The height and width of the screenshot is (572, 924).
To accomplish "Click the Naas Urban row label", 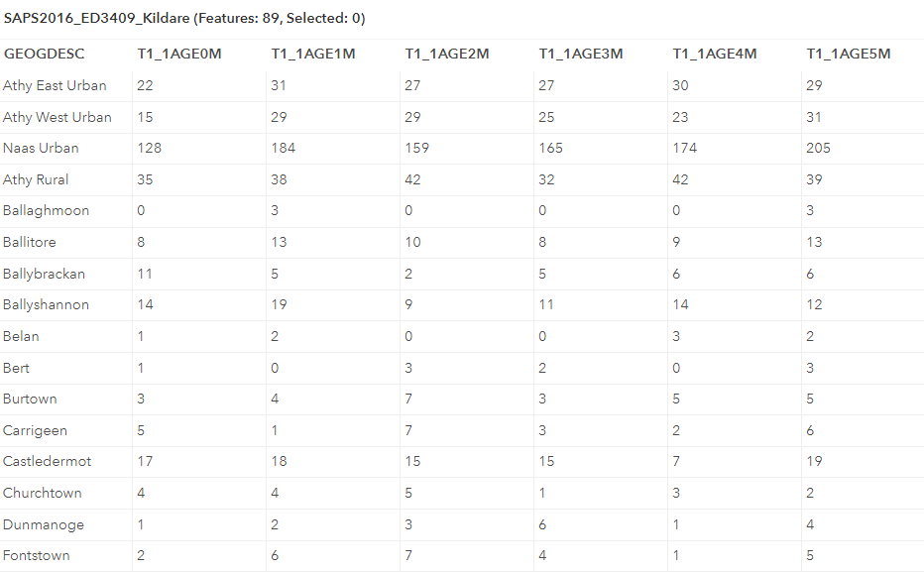I will [x=41, y=148].
